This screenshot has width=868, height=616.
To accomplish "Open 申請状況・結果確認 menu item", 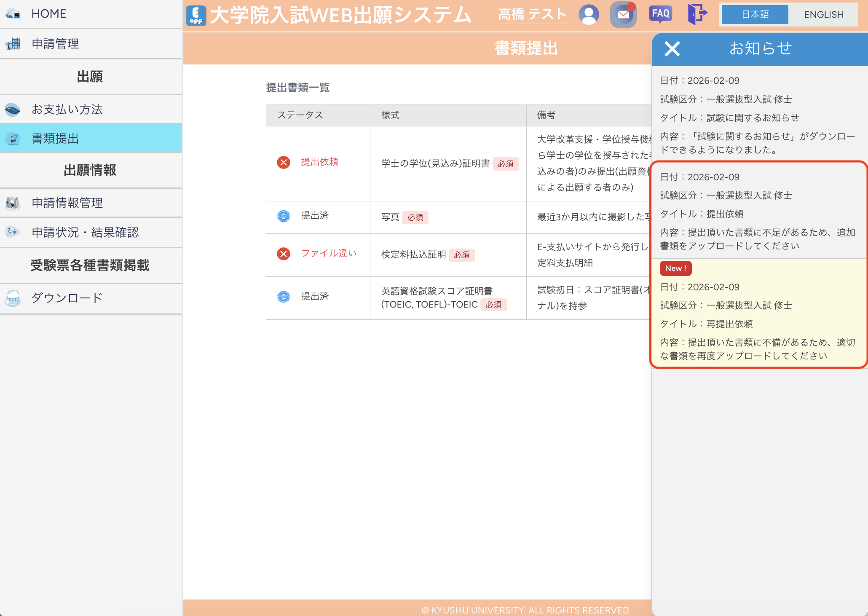I will click(85, 233).
